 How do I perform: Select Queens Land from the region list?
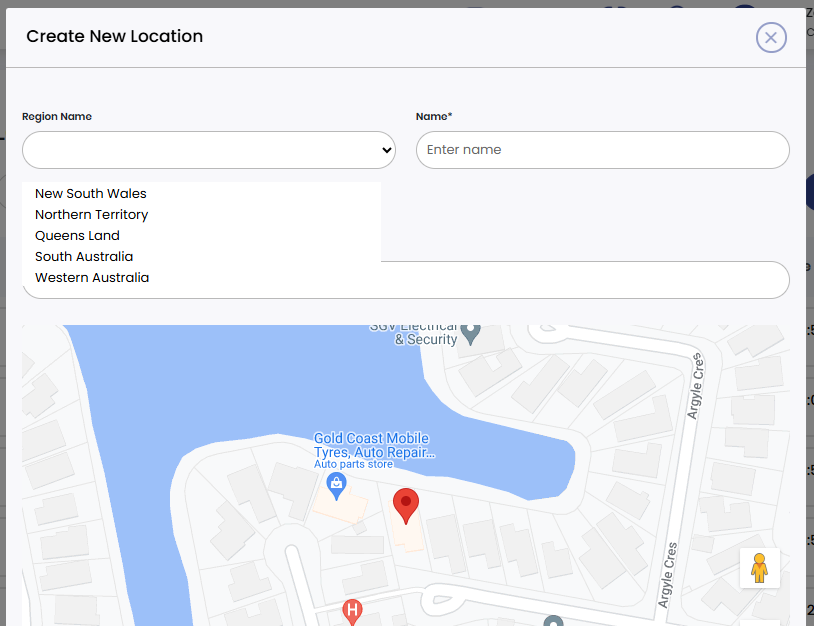77,235
